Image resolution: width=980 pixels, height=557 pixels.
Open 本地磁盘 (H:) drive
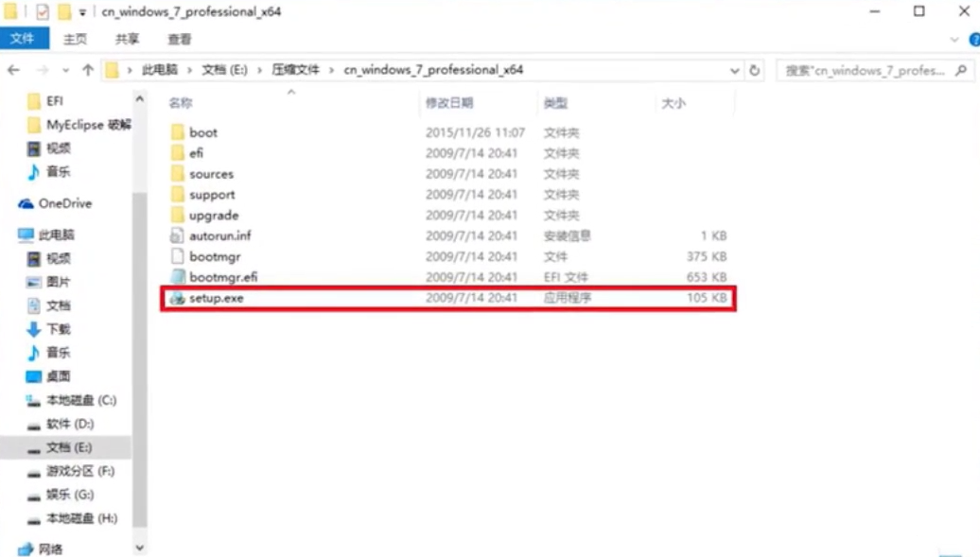71,518
